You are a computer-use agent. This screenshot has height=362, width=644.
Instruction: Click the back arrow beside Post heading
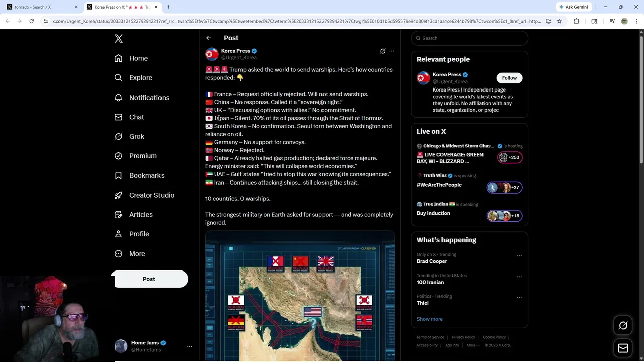209,38
